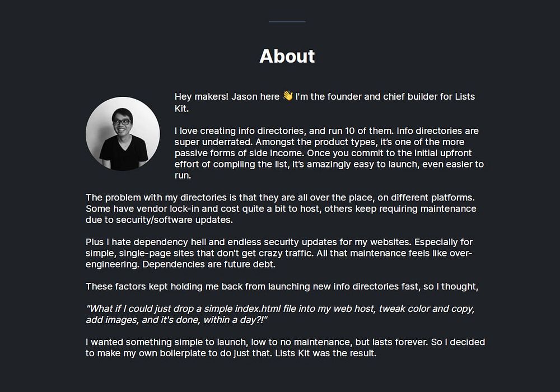Click 'Lists Kit was the result.' sentence
Image resolution: width=560 pixels, height=392 pixels.
tap(326, 353)
